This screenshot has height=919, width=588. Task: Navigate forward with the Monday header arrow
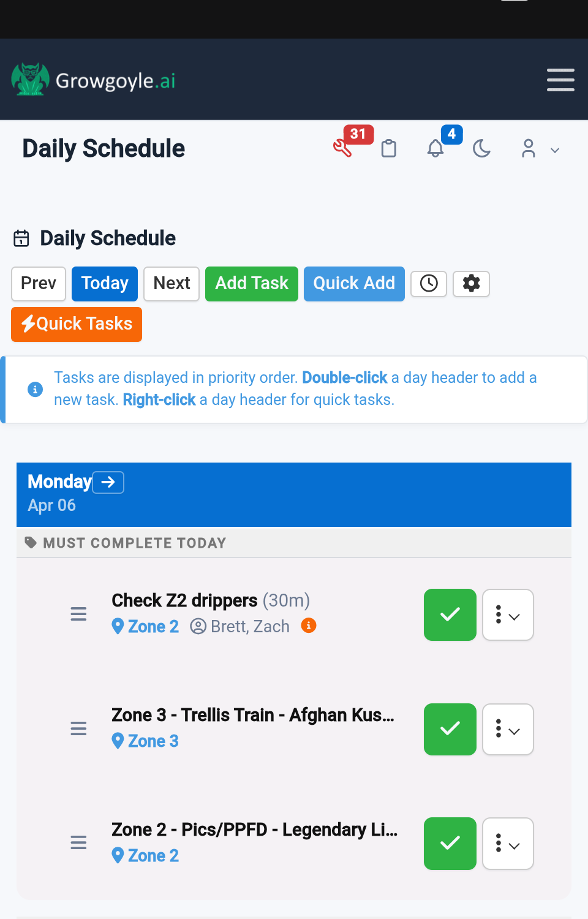click(108, 482)
